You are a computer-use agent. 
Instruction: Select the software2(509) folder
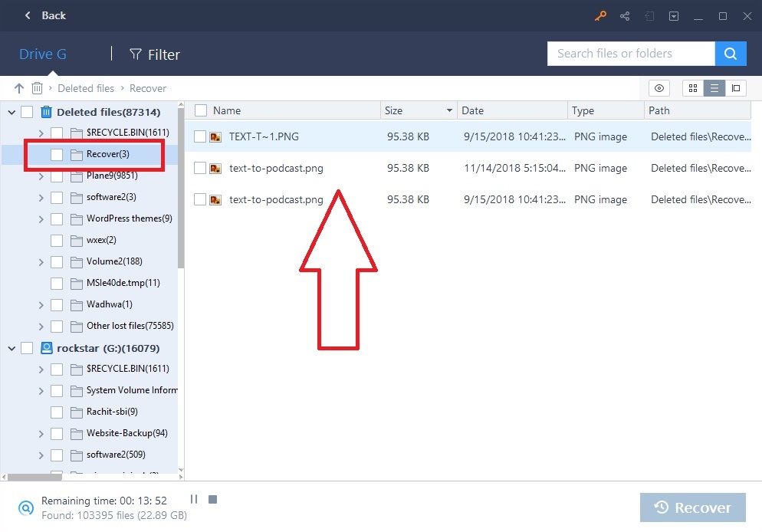tap(116, 455)
